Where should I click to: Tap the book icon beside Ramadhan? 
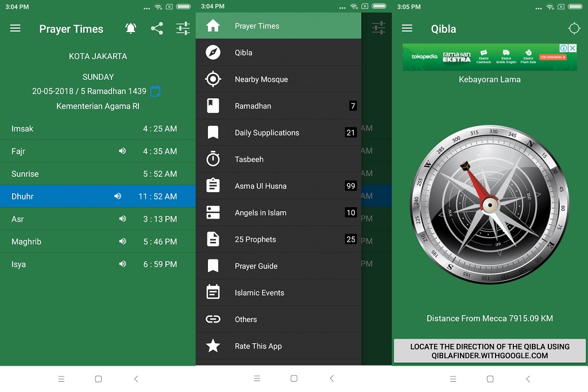(213, 106)
